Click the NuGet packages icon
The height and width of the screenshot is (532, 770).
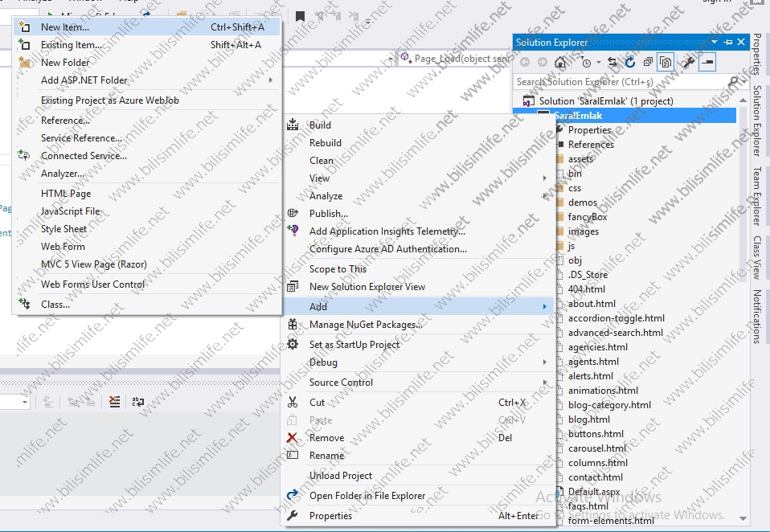[293, 324]
